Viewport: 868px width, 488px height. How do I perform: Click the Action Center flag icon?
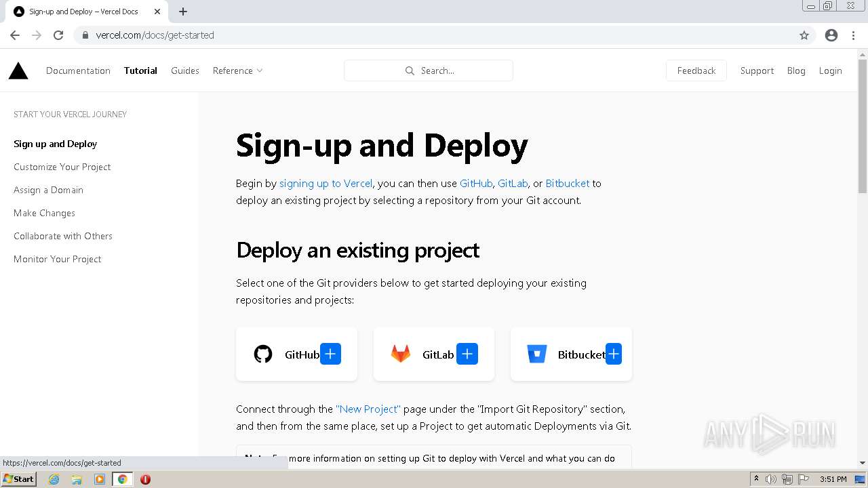(x=804, y=479)
